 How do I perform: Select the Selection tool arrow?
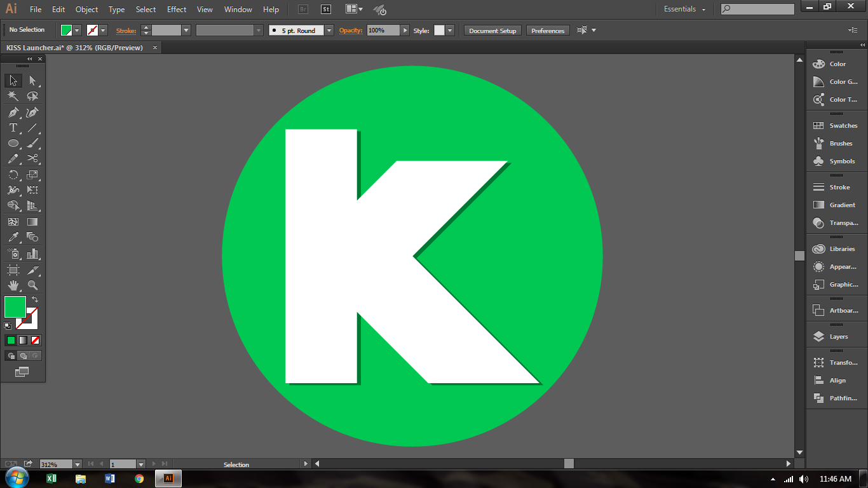click(13, 81)
